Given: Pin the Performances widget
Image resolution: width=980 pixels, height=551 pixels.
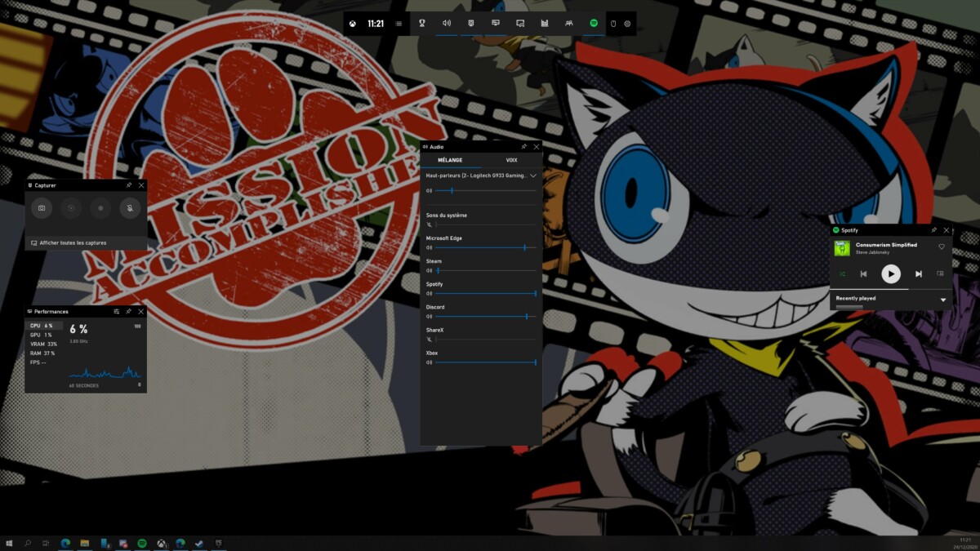Looking at the screenshot, I should point(128,312).
